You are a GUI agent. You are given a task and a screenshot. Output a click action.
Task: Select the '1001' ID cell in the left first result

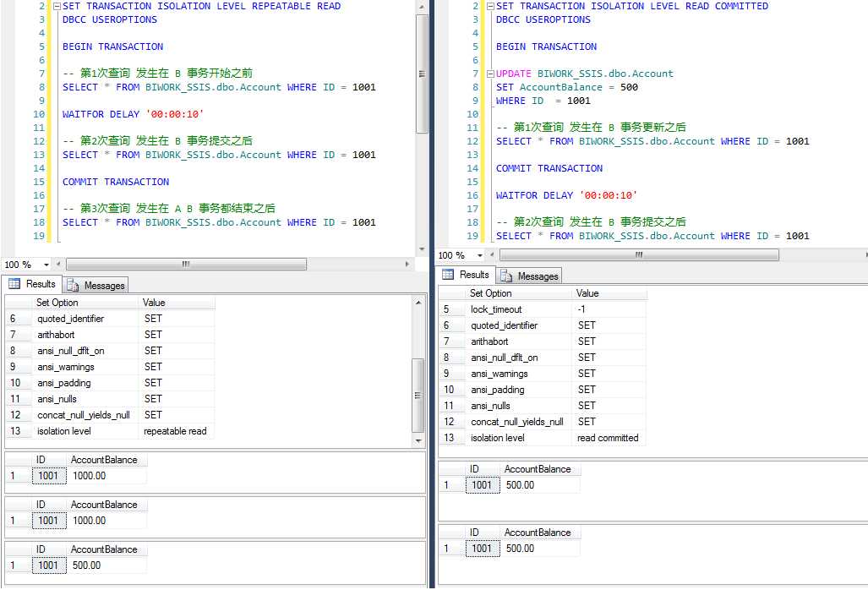(49, 476)
